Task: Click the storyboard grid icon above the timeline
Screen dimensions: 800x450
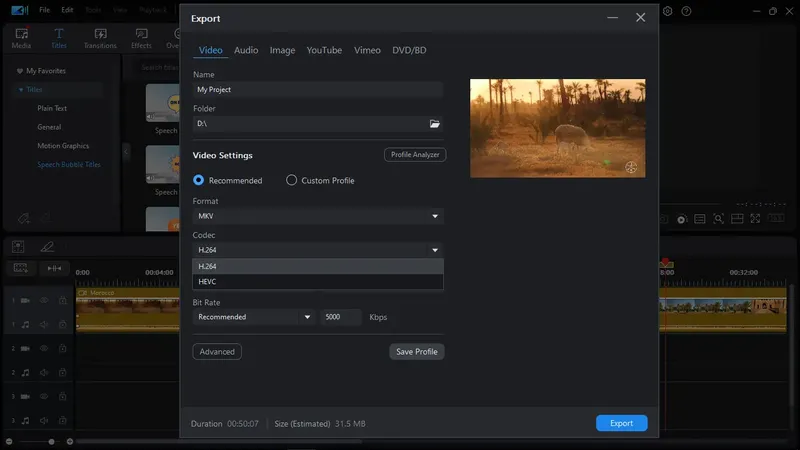Action: tap(18, 247)
